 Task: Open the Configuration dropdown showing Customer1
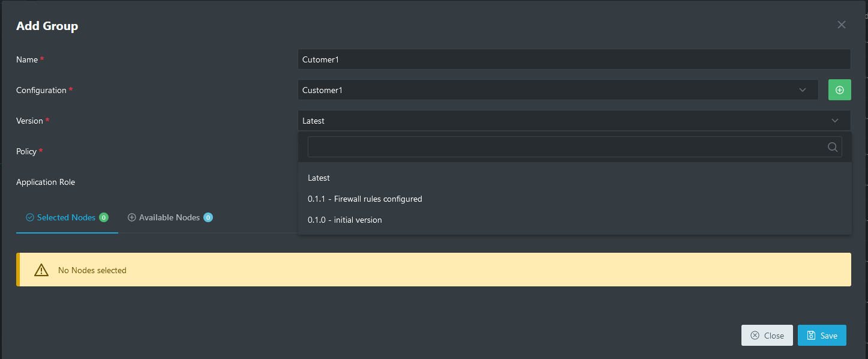[x=552, y=90]
